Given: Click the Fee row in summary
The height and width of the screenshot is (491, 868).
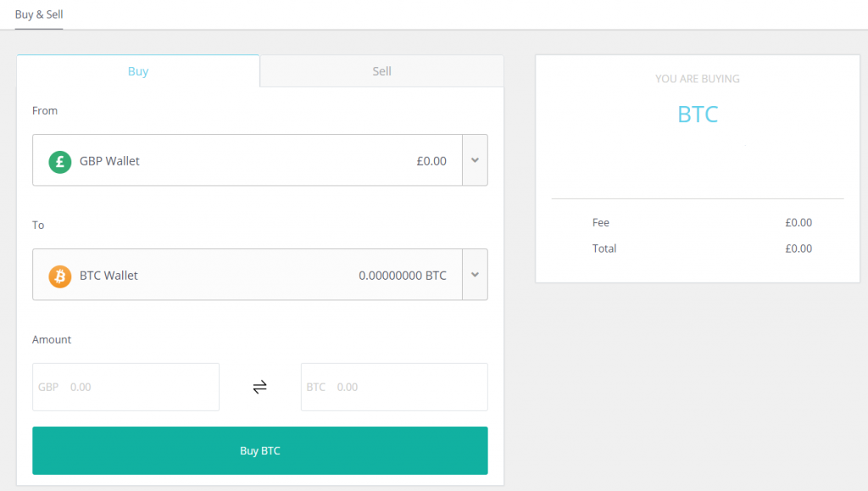Looking at the screenshot, I should [x=702, y=222].
